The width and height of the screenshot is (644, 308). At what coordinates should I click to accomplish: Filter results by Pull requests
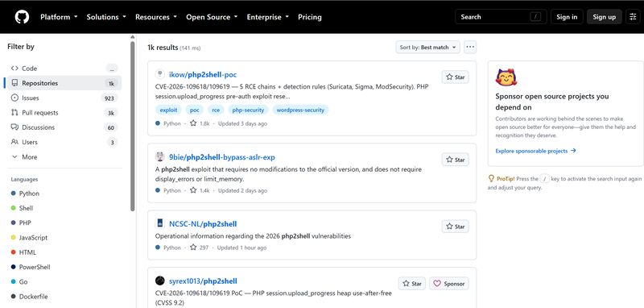64,113
